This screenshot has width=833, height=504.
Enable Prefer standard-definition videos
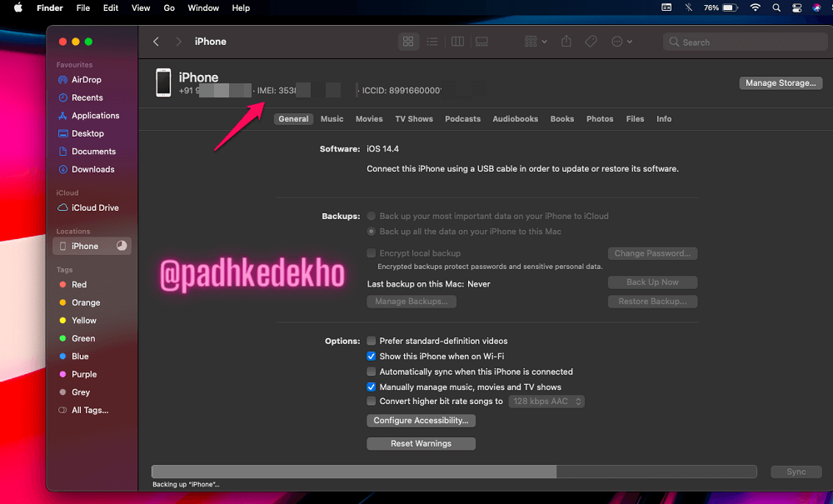click(x=372, y=341)
